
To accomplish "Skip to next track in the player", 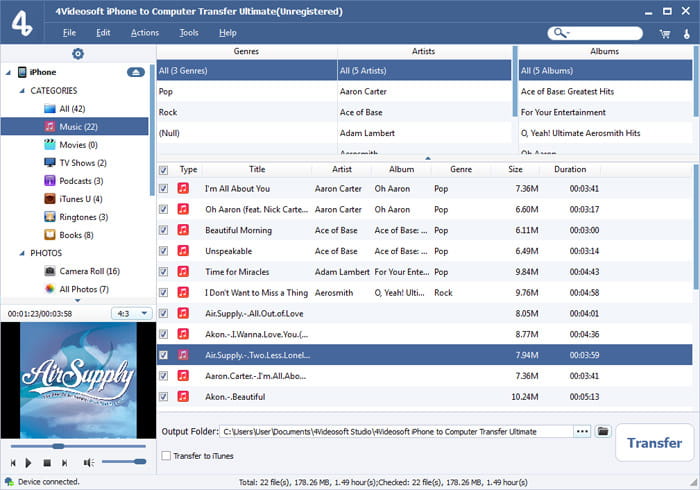I will pos(65,463).
